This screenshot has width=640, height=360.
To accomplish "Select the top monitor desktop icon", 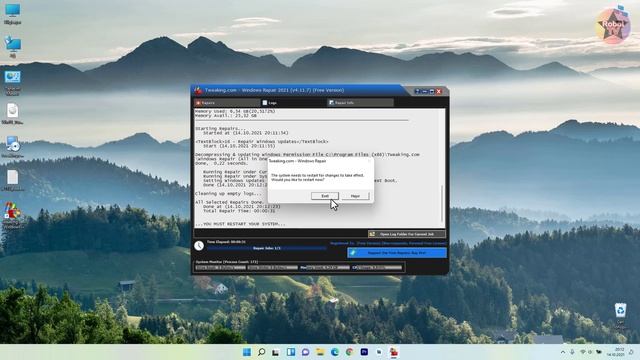I will pos(12,14).
